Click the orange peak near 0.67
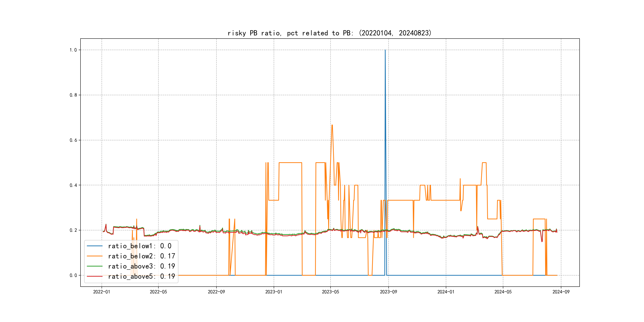Viewport: 644px width, 322px height. 332,125
